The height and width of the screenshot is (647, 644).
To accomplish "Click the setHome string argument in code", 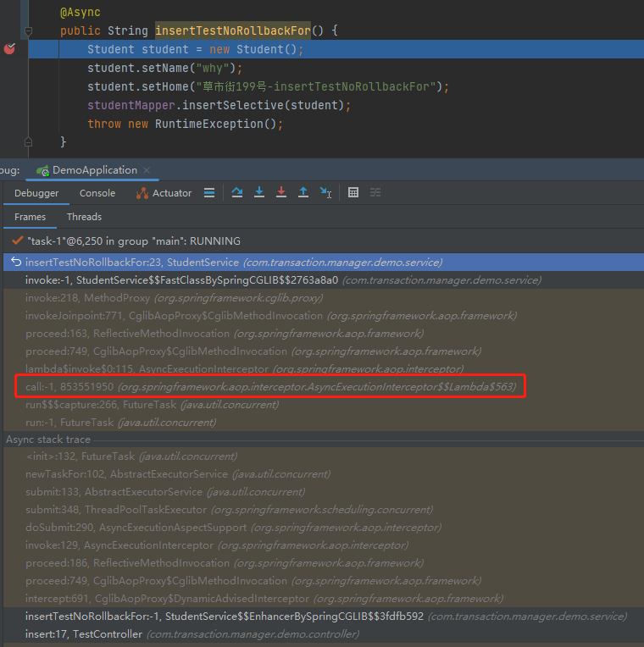I will (316, 86).
